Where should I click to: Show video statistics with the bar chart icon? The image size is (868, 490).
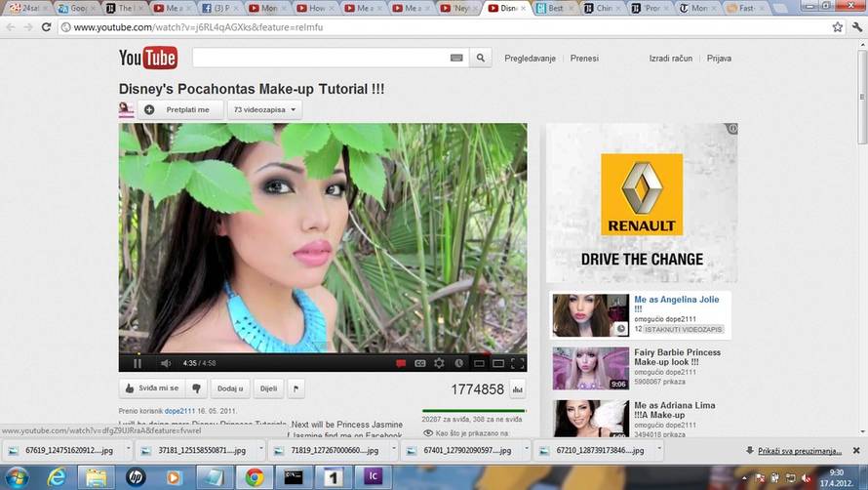pos(518,389)
